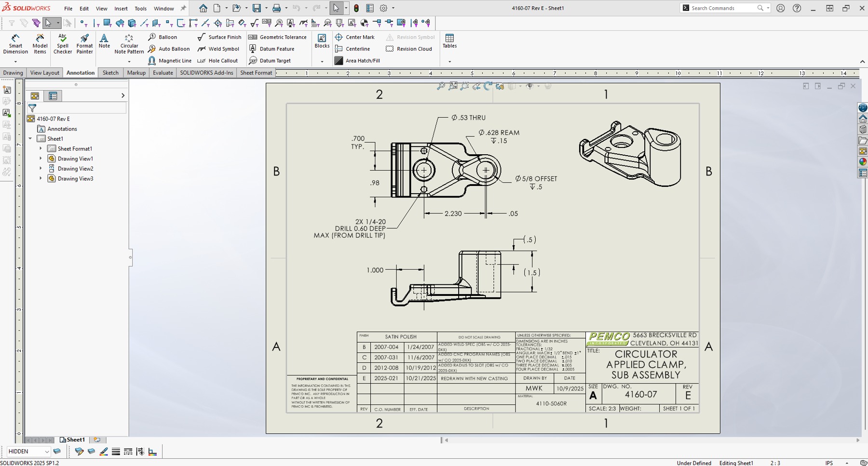Click the Options gear icon

(x=383, y=8)
